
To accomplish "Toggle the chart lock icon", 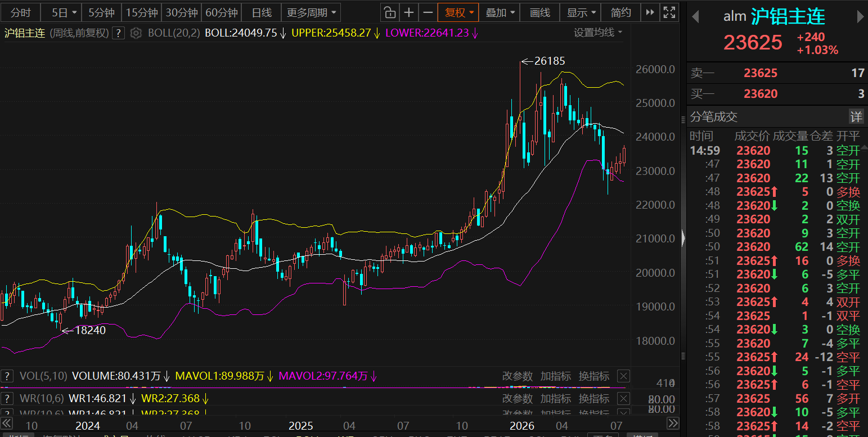I will click(389, 12).
